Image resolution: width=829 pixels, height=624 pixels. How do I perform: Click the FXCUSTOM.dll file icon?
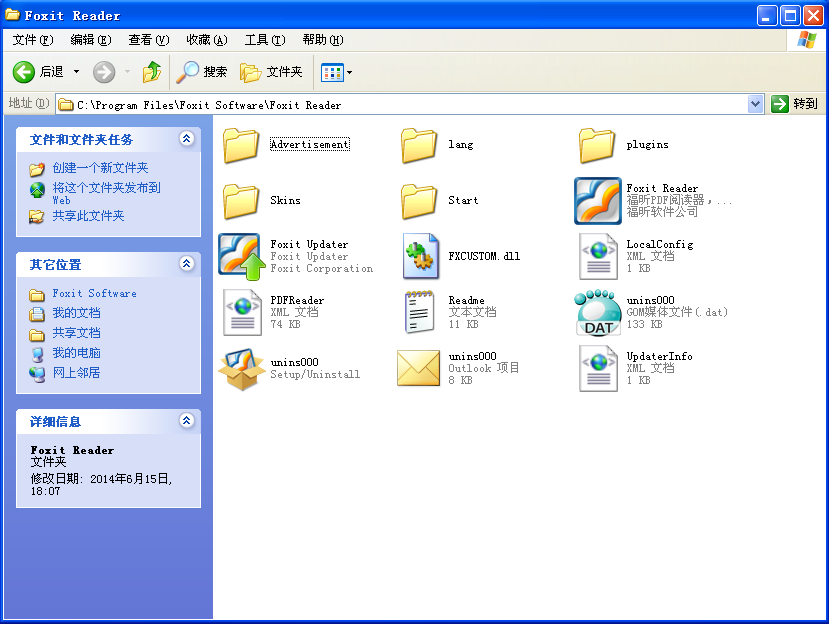coord(420,256)
